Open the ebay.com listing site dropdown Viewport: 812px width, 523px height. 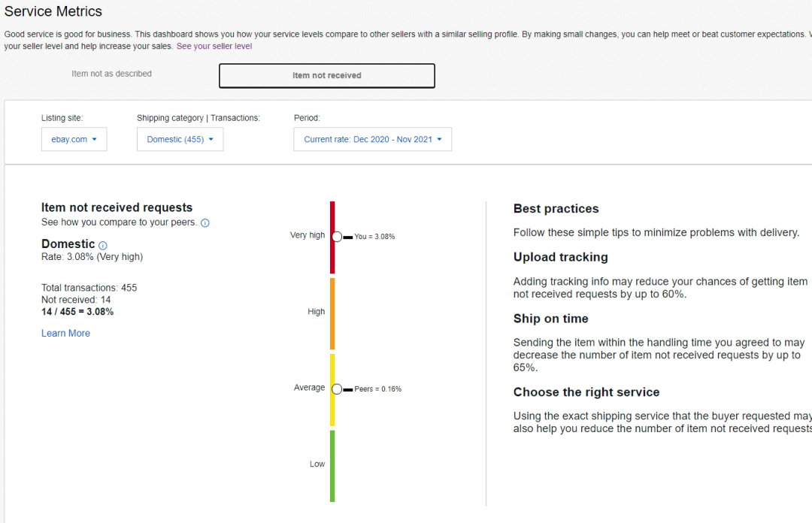(x=74, y=139)
